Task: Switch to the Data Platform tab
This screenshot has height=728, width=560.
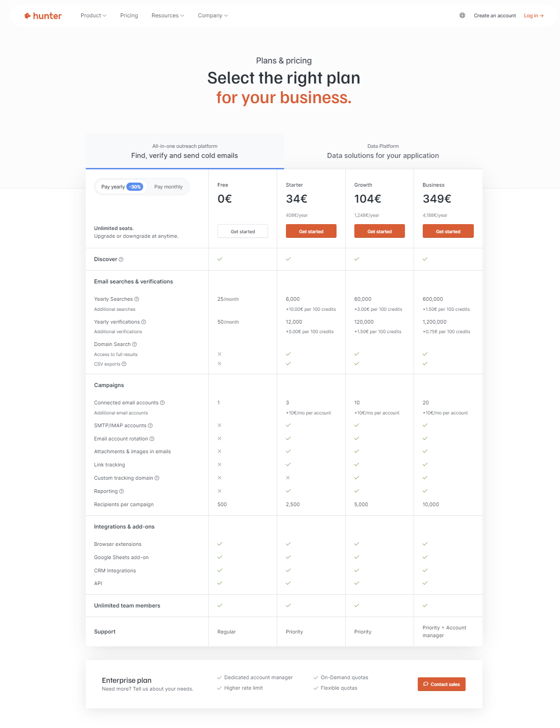Action: pos(383,152)
